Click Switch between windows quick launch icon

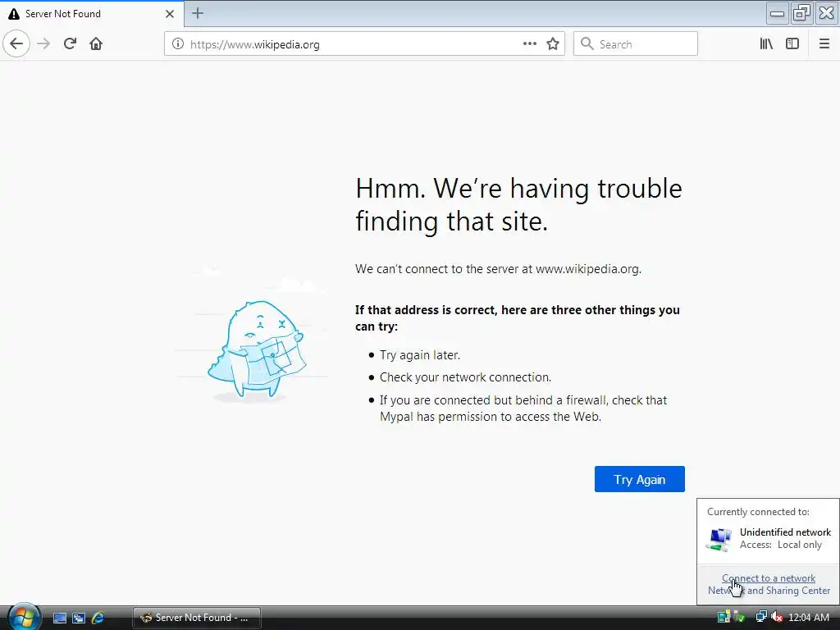(x=78, y=618)
